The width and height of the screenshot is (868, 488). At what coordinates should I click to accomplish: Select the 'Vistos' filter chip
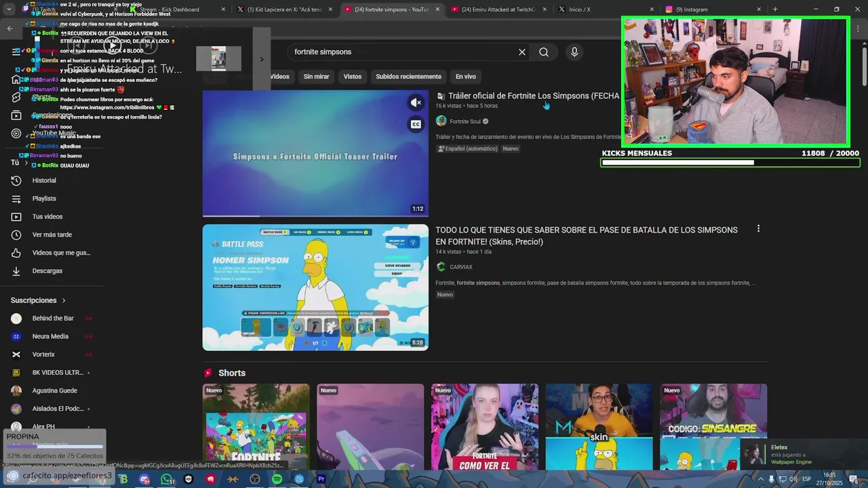(353, 77)
